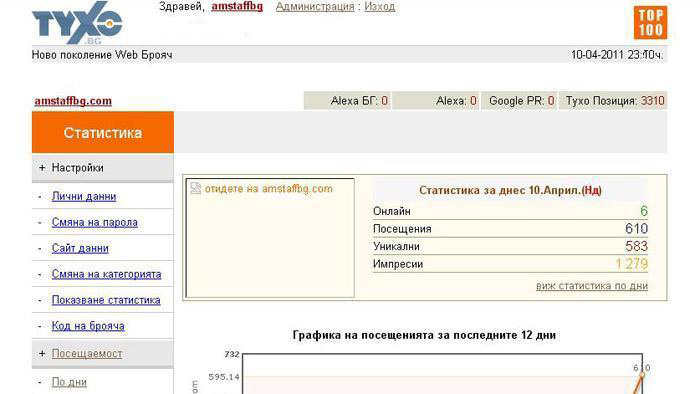The image size is (700, 394).
Task: Click the Tyxo.bg logo
Action: coord(77,22)
